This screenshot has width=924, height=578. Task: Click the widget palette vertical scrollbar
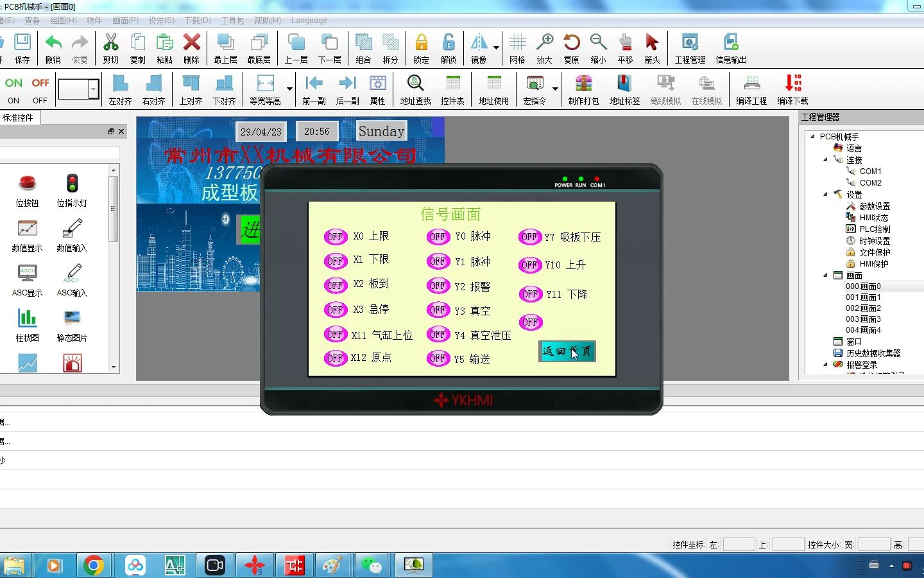tap(114, 268)
